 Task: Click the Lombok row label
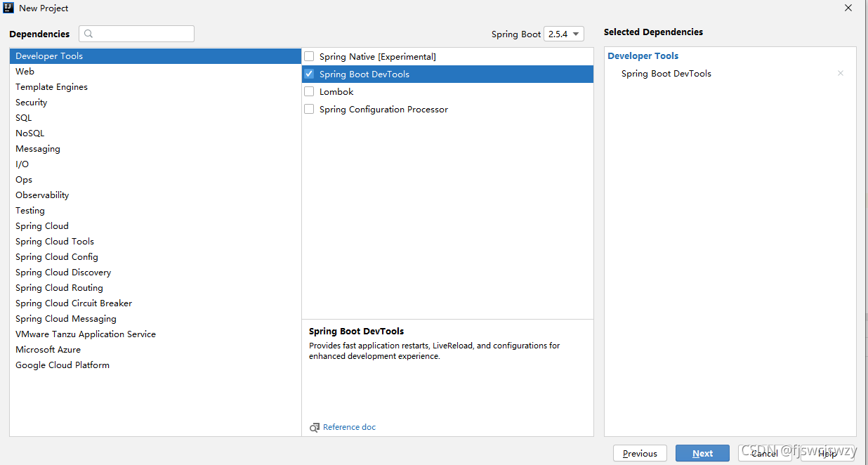tap(336, 91)
